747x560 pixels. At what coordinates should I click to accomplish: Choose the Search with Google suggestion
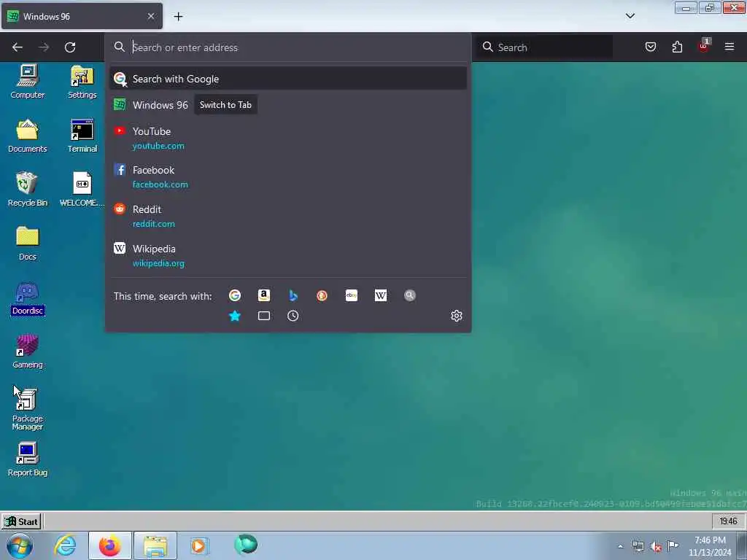click(288, 79)
